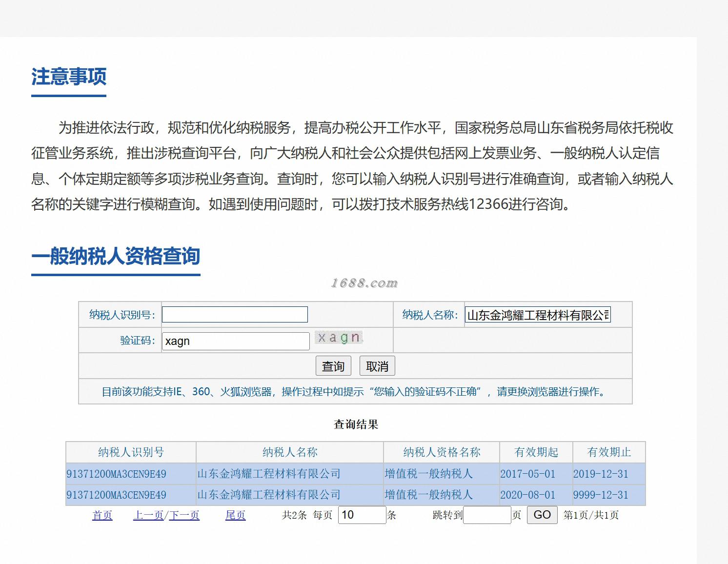The width and height of the screenshot is (728, 564).
Task: Open the 上一页 previous page link
Action: click(x=148, y=515)
